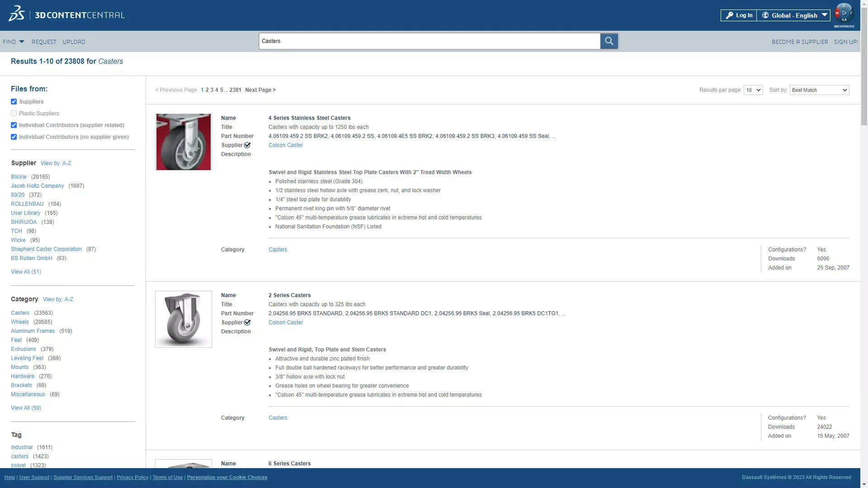This screenshot has height=488, width=868.
Task: Open the Global - English language dropdown
Action: (x=794, y=15)
